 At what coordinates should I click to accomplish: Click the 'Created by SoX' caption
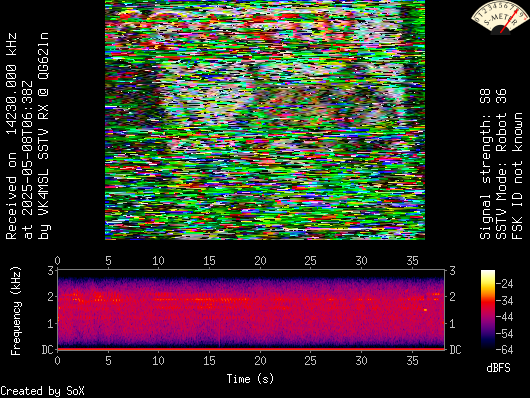(42, 391)
